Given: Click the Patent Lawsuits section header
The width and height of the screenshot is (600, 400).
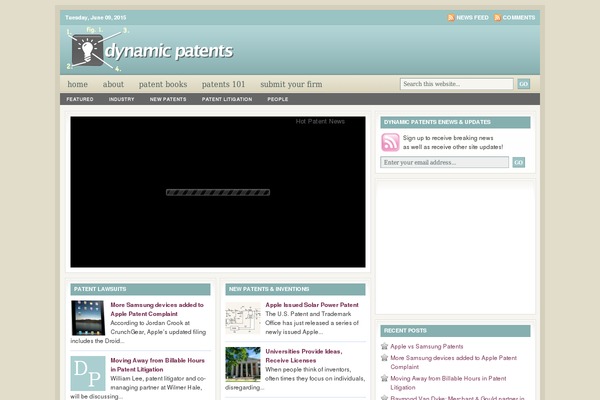Looking at the screenshot, I should point(140,289).
